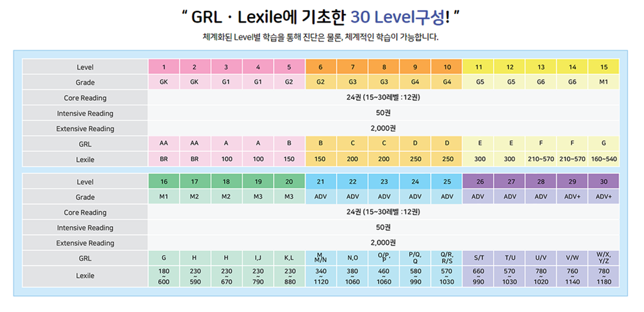Click Grade "M2" under Level 17

click(195, 197)
